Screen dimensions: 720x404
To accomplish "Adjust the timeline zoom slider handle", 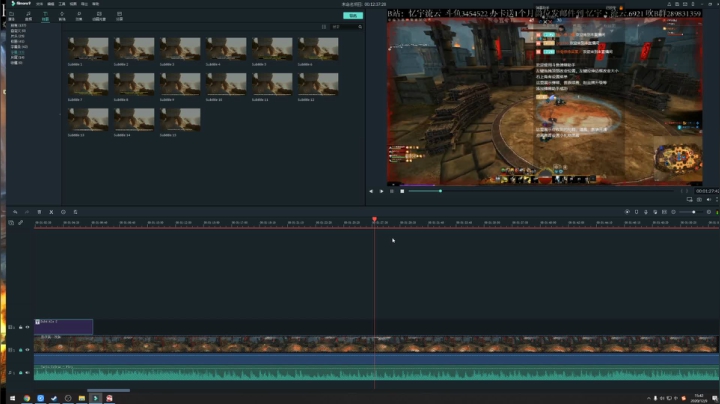I will 693,212.
